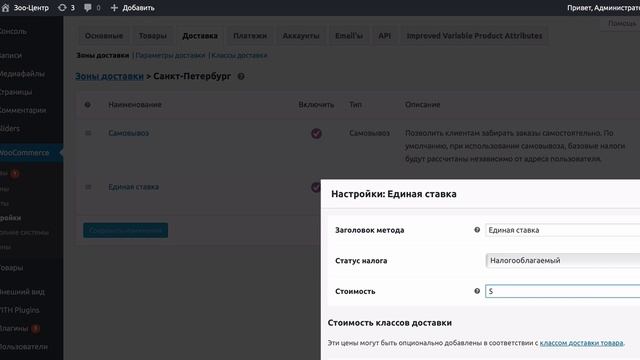Click help icon beside Стоимость

click(x=477, y=291)
